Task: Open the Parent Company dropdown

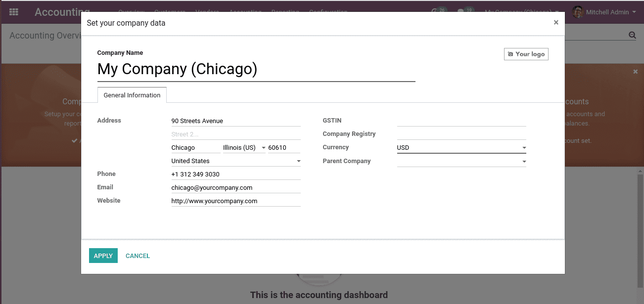Action: click(x=461, y=161)
